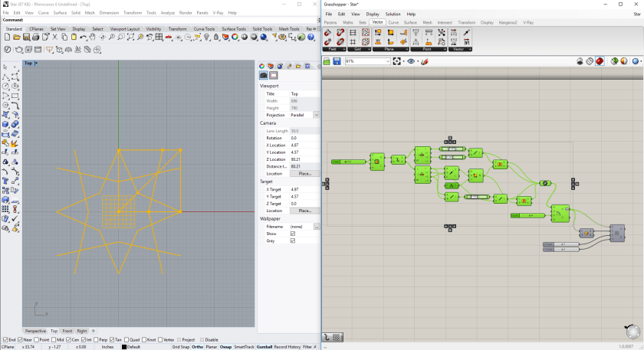The image size is (644, 350).
Task: Click the Undo arrow in Rhino's toolbar
Action: pyautogui.click(x=84, y=37)
